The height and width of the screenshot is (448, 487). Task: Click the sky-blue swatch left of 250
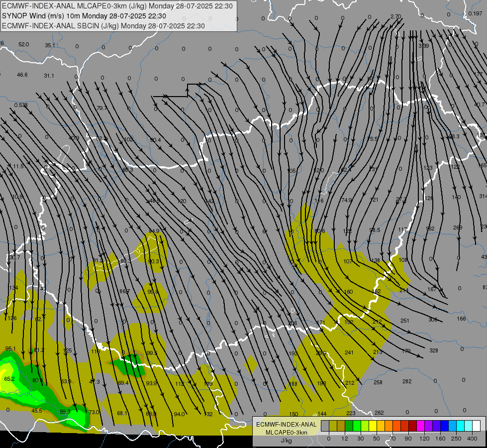coord(453,426)
